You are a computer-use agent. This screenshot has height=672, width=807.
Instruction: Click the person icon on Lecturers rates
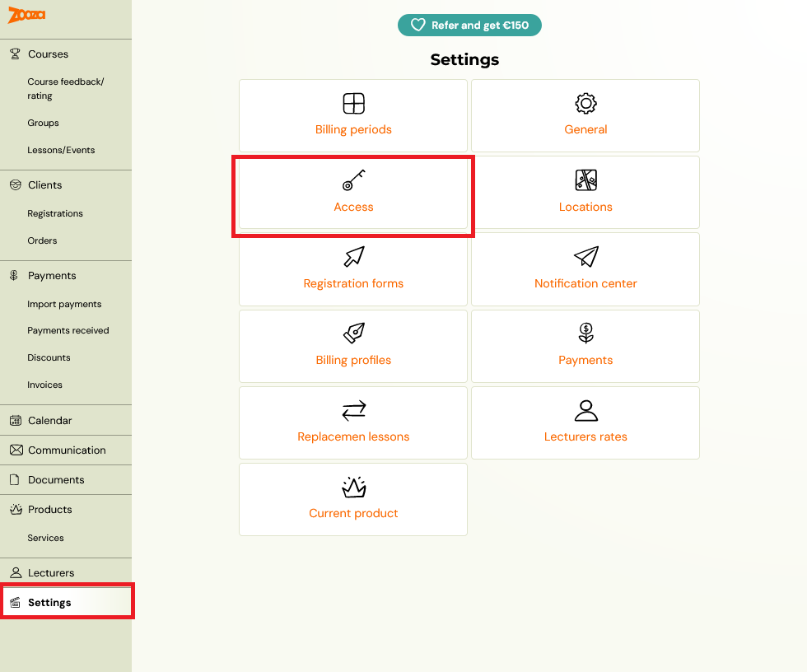coord(585,410)
